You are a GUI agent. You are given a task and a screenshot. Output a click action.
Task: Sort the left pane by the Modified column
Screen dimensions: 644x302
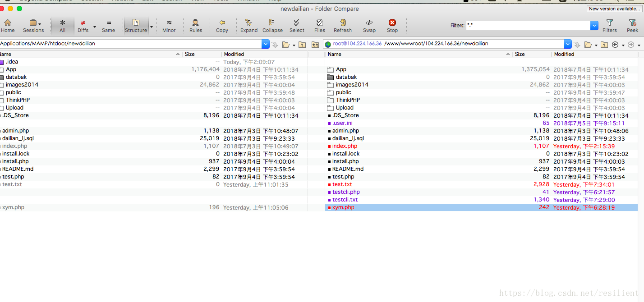264,54
